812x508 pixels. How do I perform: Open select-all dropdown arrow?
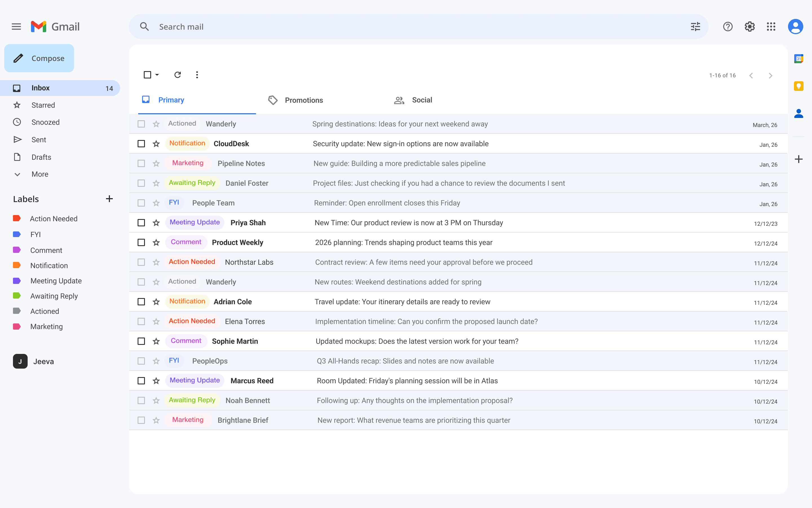[157, 75]
